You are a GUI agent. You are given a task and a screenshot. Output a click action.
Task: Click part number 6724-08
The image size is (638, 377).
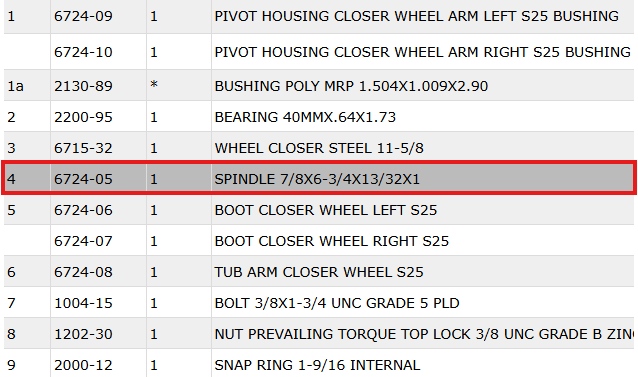[83, 272]
